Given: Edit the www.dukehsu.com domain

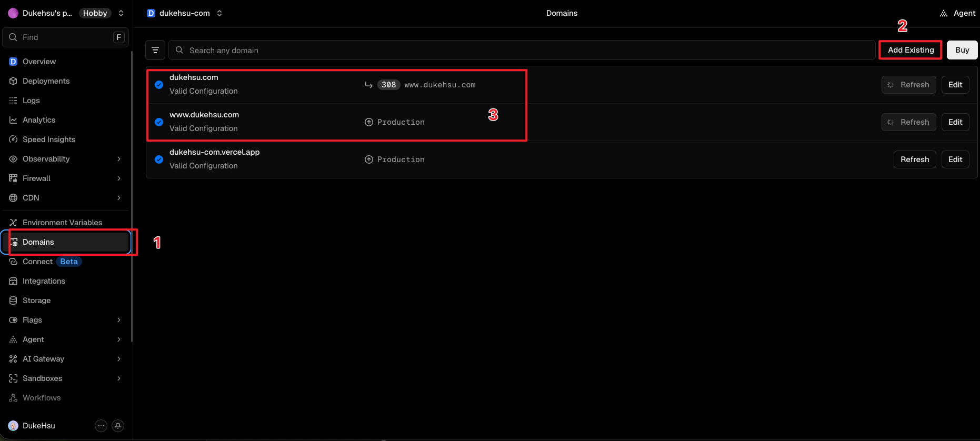Looking at the screenshot, I should pyautogui.click(x=955, y=122).
